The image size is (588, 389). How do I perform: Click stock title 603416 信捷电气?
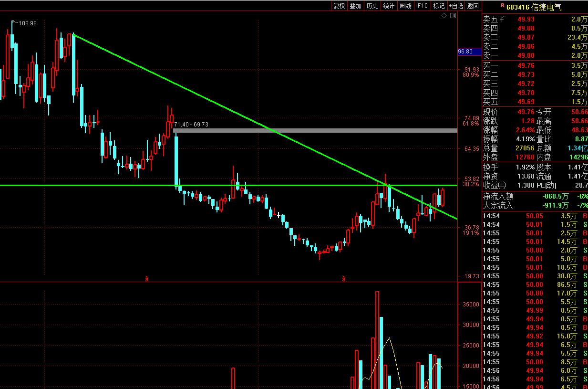coord(534,7)
